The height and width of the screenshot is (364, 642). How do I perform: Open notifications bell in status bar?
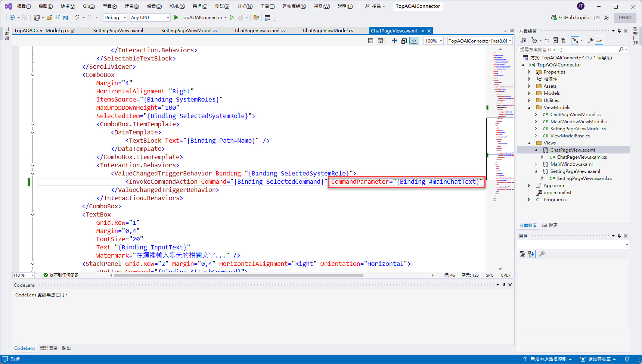pyautogui.click(x=627, y=359)
